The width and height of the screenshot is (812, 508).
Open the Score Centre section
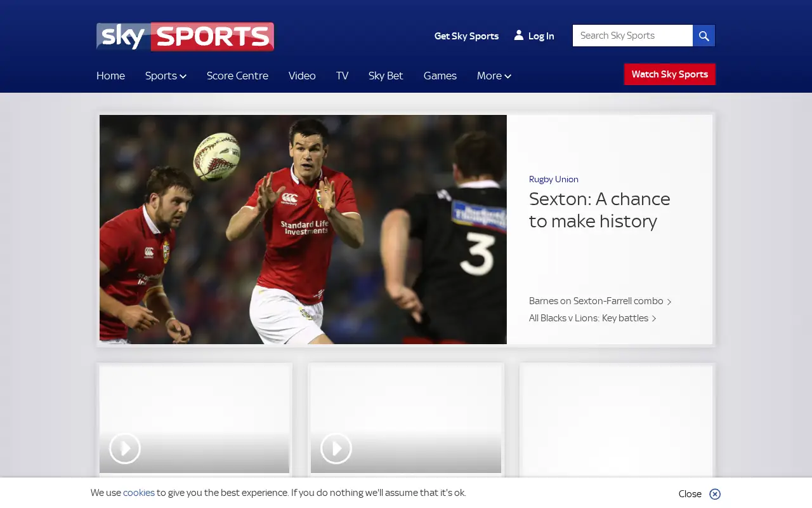(237, 76)
